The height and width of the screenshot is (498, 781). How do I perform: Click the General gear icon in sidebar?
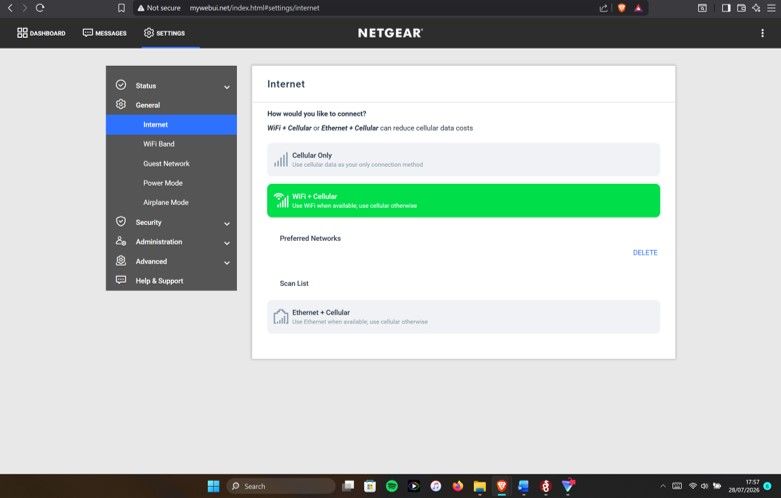coord(121,104)
